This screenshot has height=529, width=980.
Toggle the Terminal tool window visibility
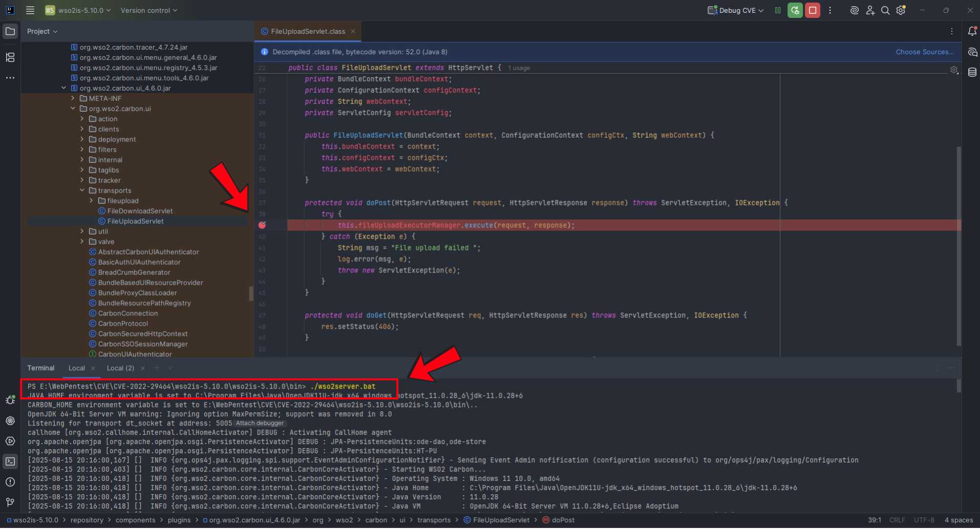(10, 461)
